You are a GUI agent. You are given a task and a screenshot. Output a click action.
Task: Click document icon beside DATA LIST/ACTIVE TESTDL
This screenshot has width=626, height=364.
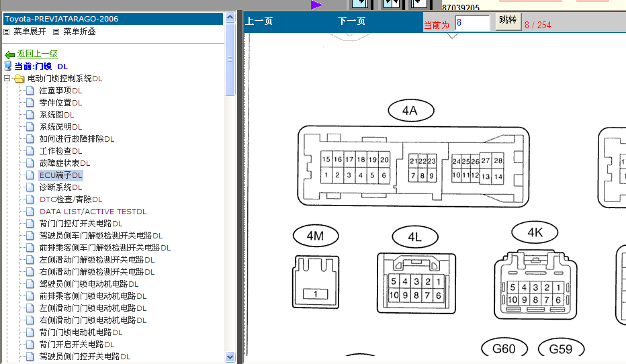pyautogui.click(x=30, y=212)
